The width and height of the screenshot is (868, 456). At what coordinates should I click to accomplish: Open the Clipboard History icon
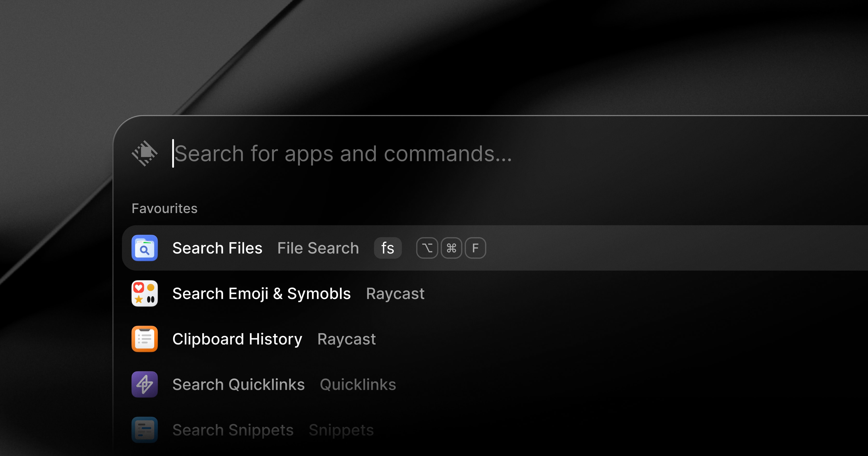click(x=145, y=339)
